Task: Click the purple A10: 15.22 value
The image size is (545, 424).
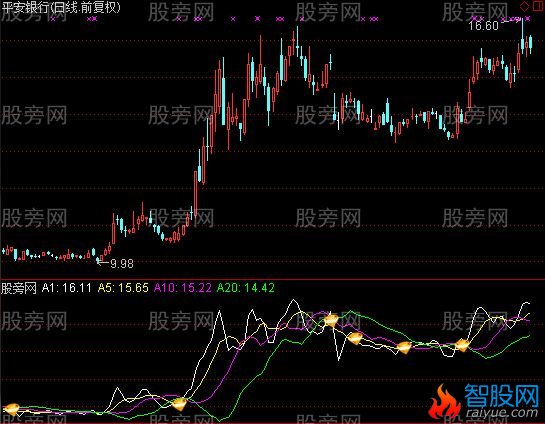Action: pos(183,288)
